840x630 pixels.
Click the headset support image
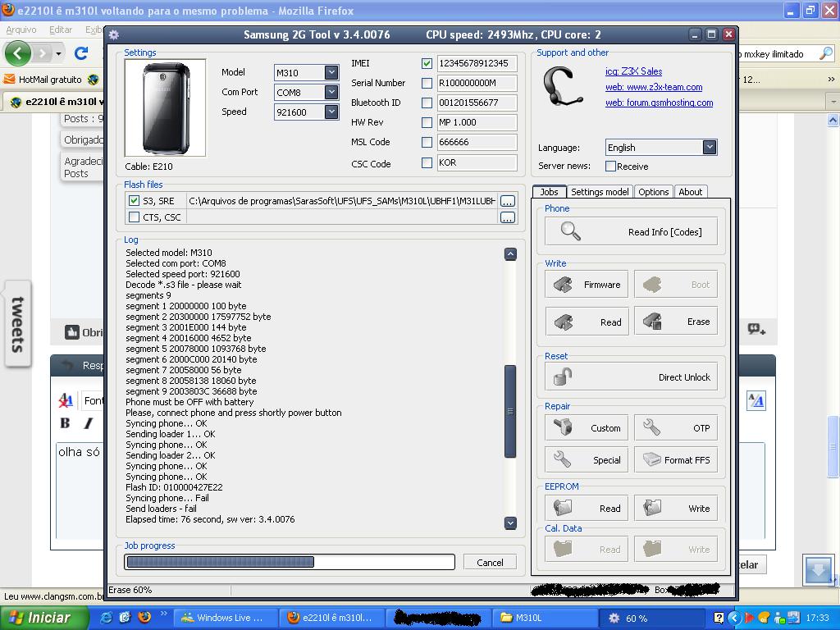click(x=563, y=87)
